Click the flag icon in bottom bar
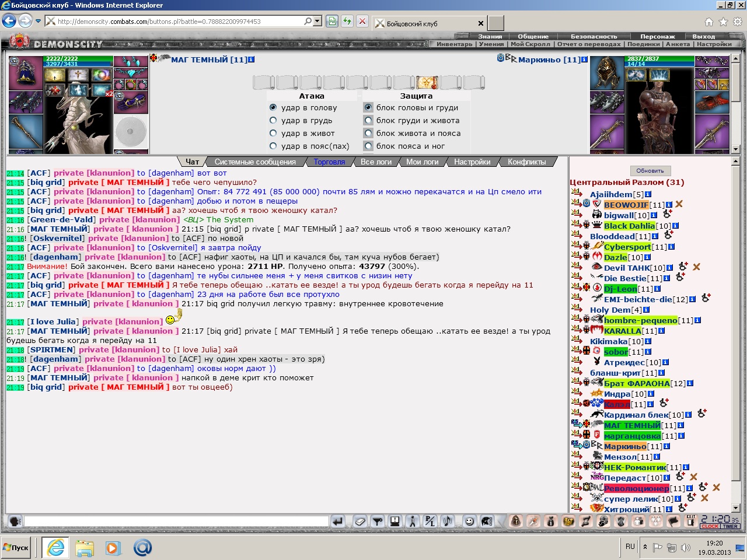747x560 pixels. click(674, 521)
